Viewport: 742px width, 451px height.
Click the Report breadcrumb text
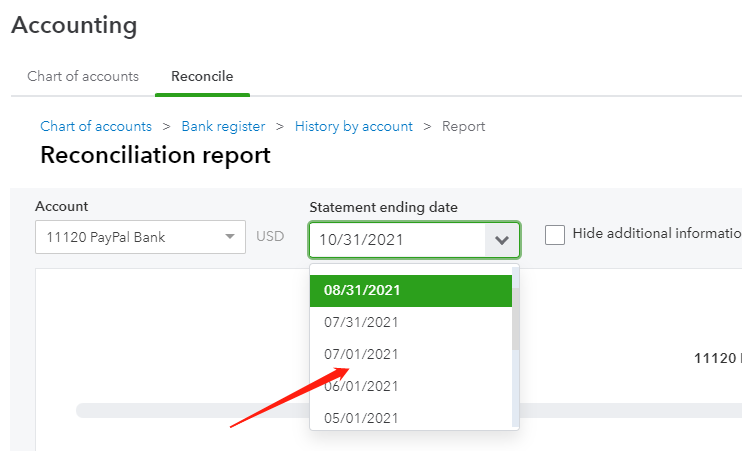click(x=464, y=126)
